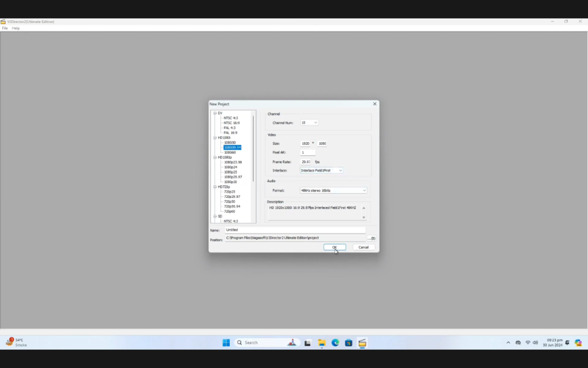Open the Windows Start menu
588x368 pixels.
226,343
